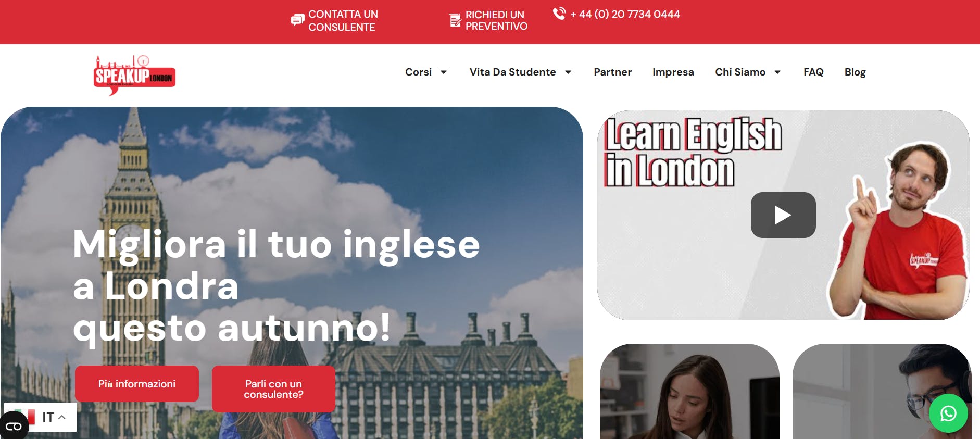Go to the Impresa page
980x439 pixels.
673,72
